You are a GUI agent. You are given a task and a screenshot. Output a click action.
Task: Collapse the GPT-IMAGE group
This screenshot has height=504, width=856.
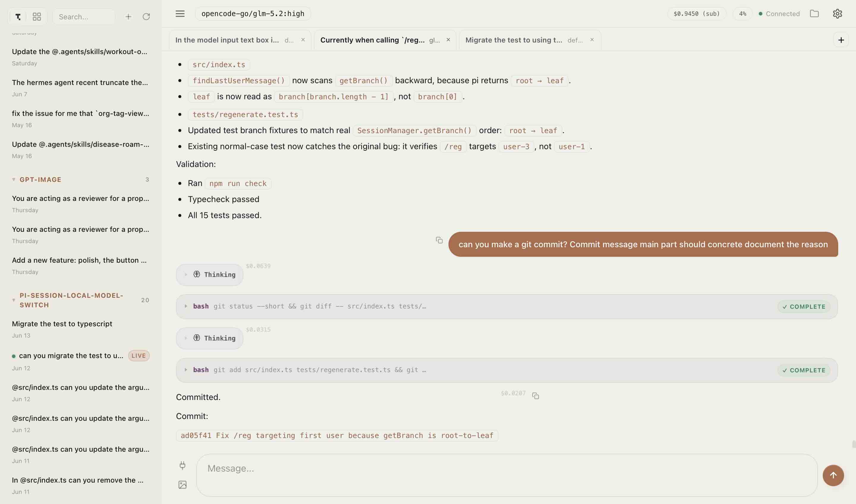(14, 180)
